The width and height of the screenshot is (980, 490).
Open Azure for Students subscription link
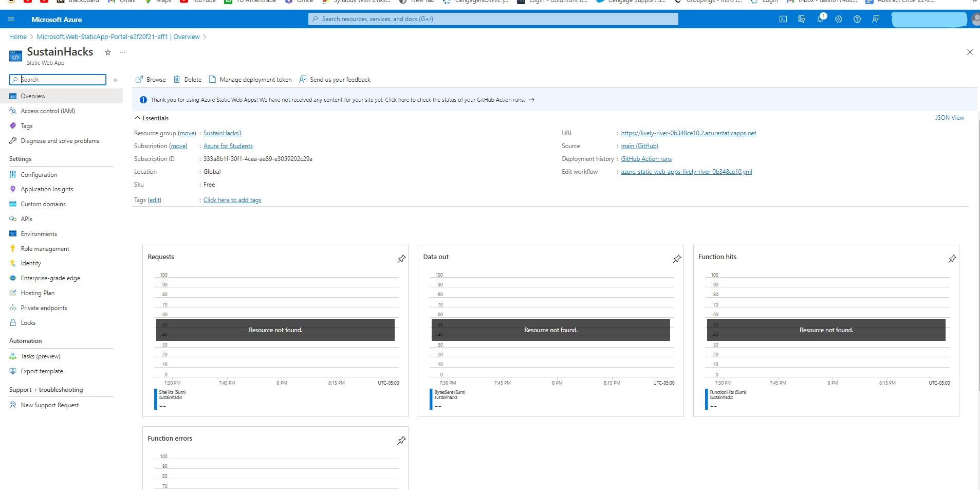[228, 146]
